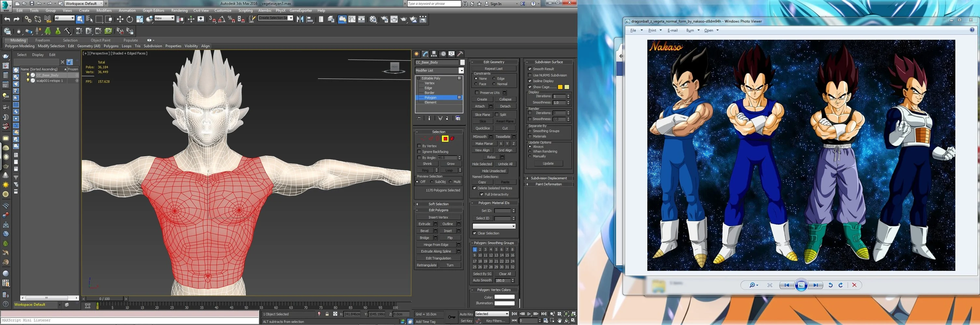Screen dimensions: 980x325
Task: Select Element sub-object level icon
Action: coord(452,139)
